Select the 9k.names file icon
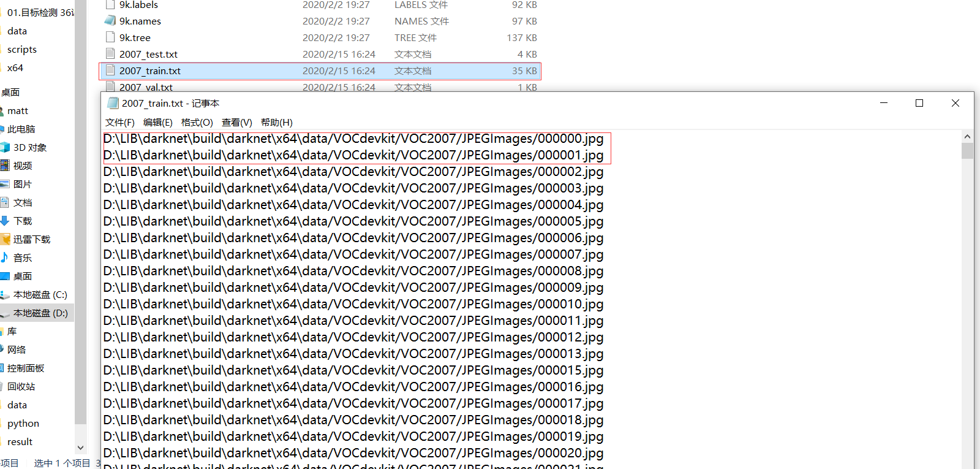The height and width of the screenshot is (469, 980). pos(110,21)
